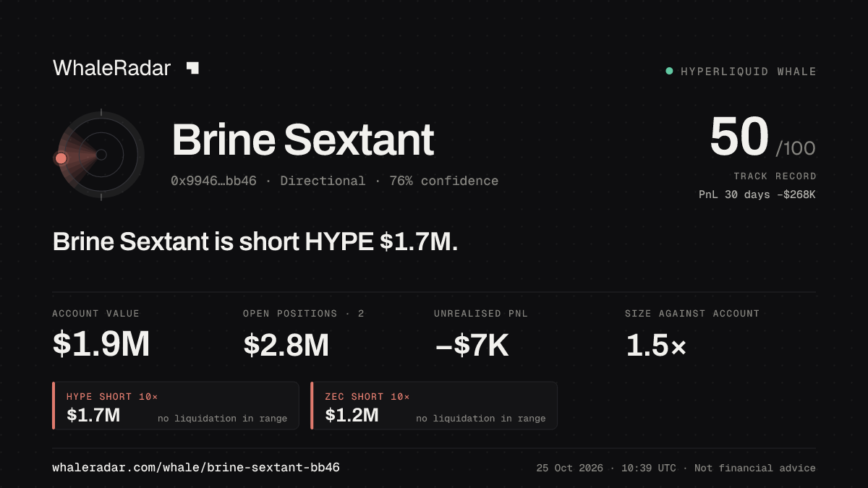Open the HYPE SHORT 10× position card
Viewport: 868px width, 488px height.
tap(176, 406)
